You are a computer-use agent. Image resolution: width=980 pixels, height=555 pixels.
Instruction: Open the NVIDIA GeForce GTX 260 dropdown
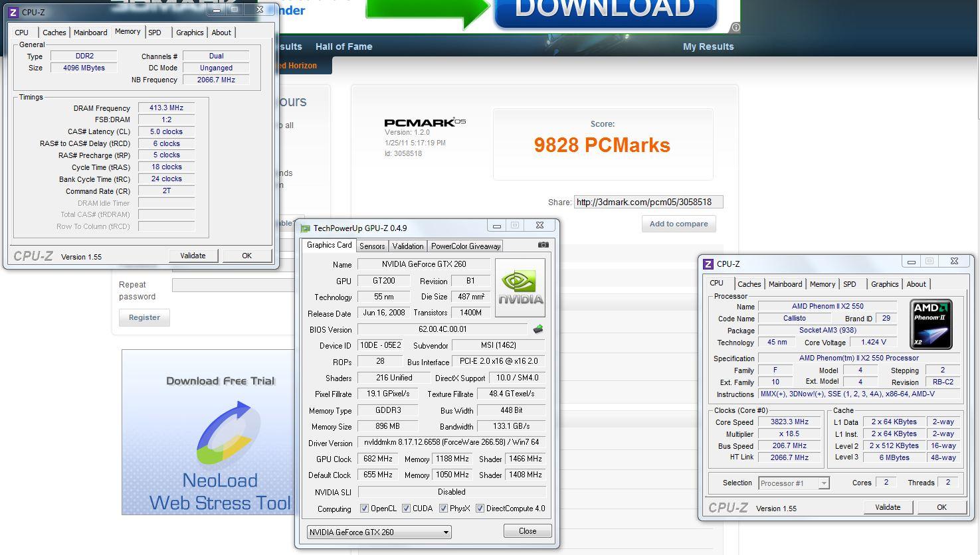click(x=379, y=532)
